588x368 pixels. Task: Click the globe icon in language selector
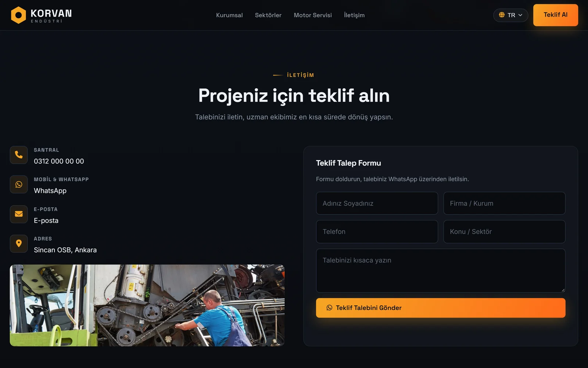coord(502,15)
